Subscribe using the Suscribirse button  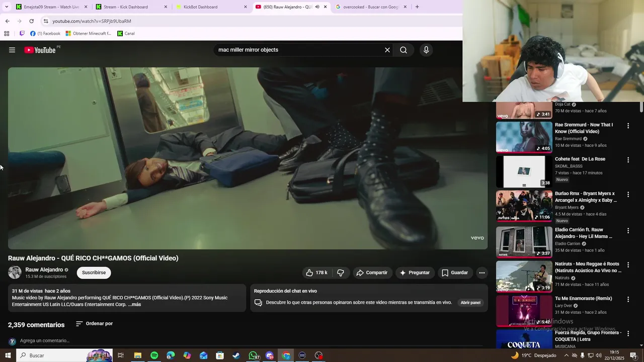[94, 273]
